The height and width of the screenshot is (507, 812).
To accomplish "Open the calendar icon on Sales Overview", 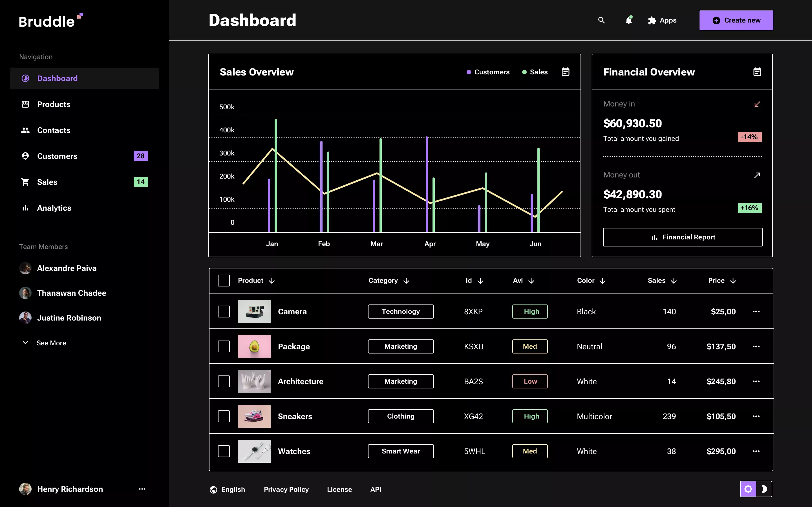I will click(x=565, y=72).
